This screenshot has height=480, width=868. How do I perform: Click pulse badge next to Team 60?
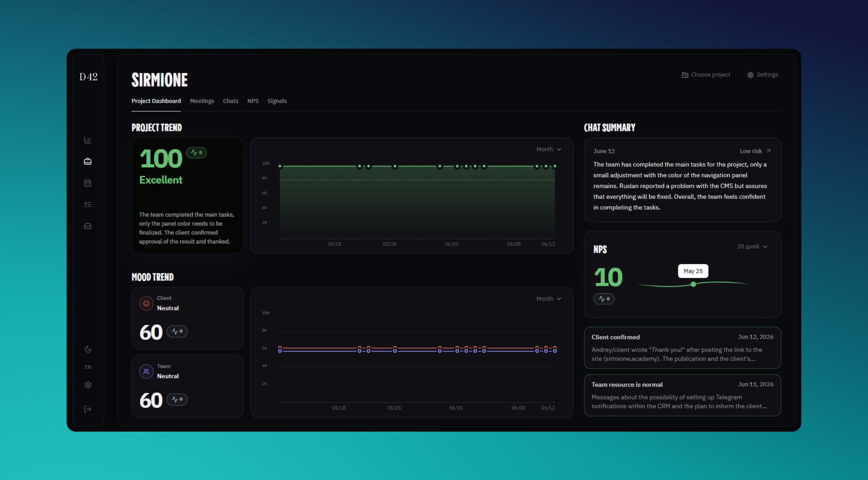tap(177, 399)
